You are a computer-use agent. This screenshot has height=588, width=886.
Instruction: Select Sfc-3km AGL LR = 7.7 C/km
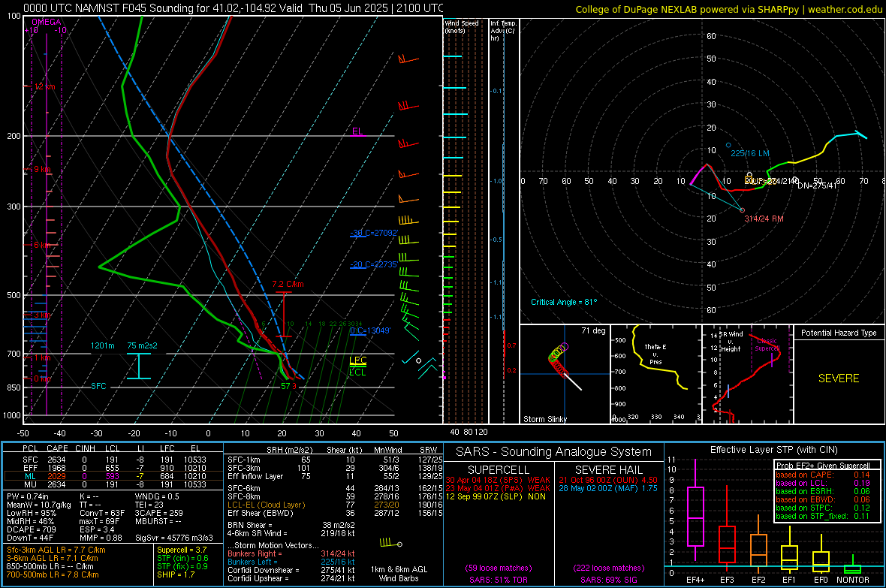pos(56,550)
